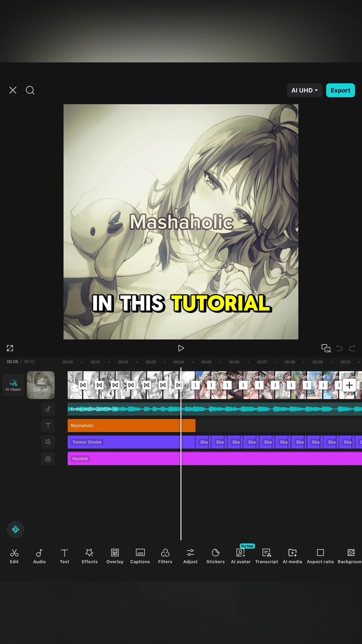The width and height of the screenshot is (362, 644).
Task: Select the Mashaholic text clip
Action: pyautogui.click(x=131, y=426)
